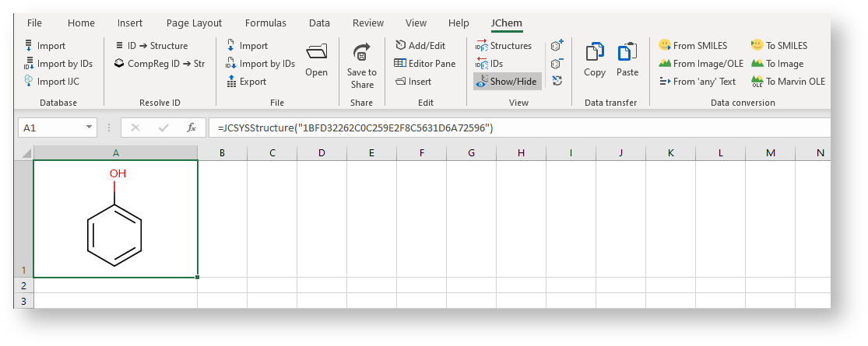Image resolution: width=868 pixels, height=346 pixels.
Task: Select column header D
Action: 322,153
